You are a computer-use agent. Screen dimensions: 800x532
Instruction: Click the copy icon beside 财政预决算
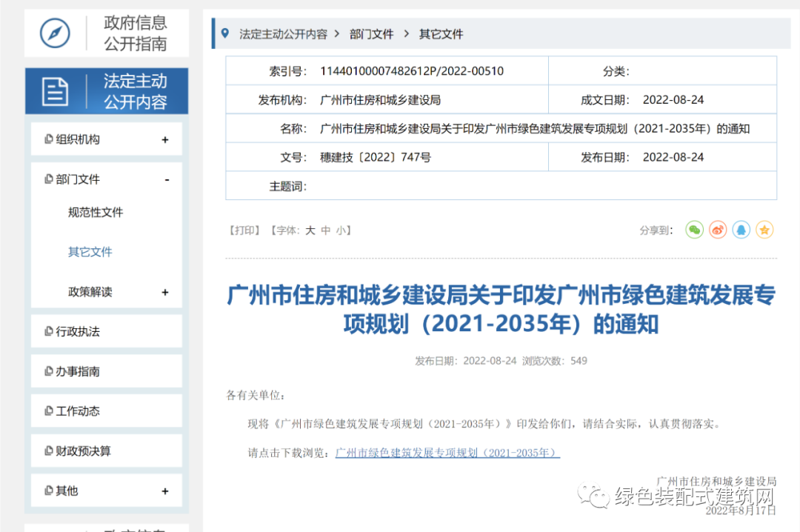[48, 450]
